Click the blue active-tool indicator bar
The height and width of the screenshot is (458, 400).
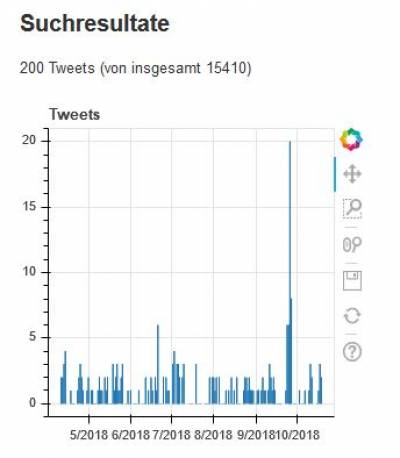pos(335,174)
